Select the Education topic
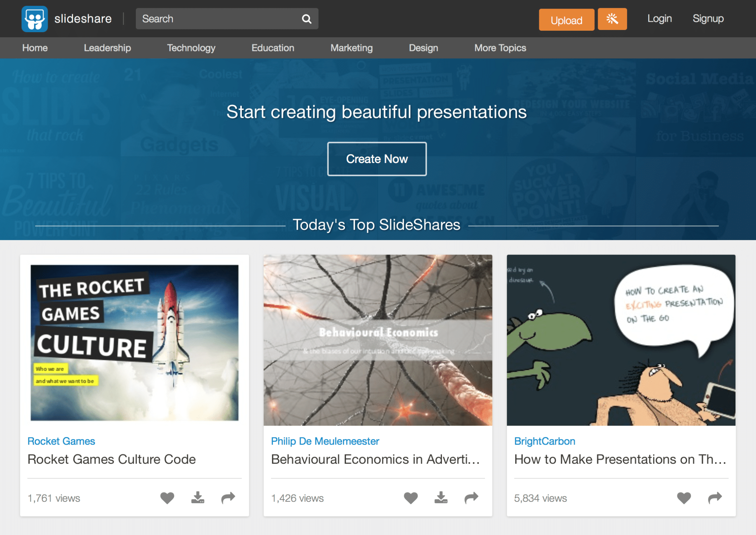Image resolution: width=756 pixels, height=535 pixels. click(273, 48)
